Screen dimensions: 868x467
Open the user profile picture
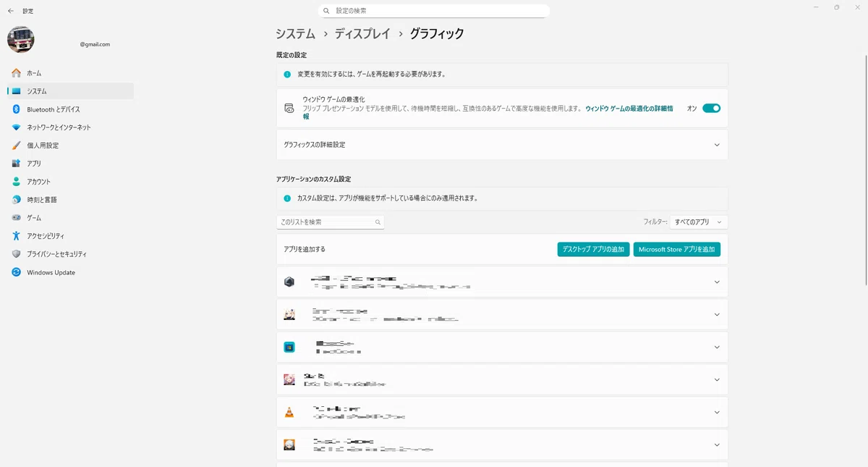coord(21,39)
